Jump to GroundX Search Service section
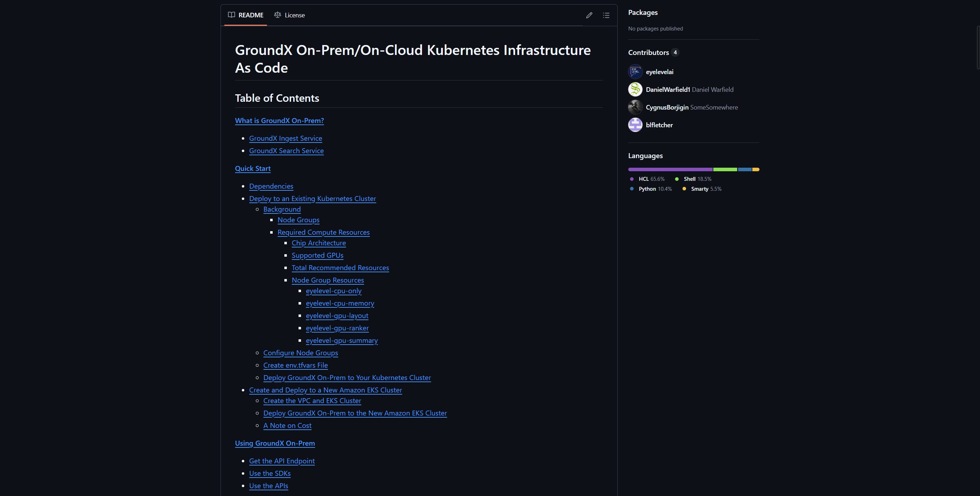 286,151
